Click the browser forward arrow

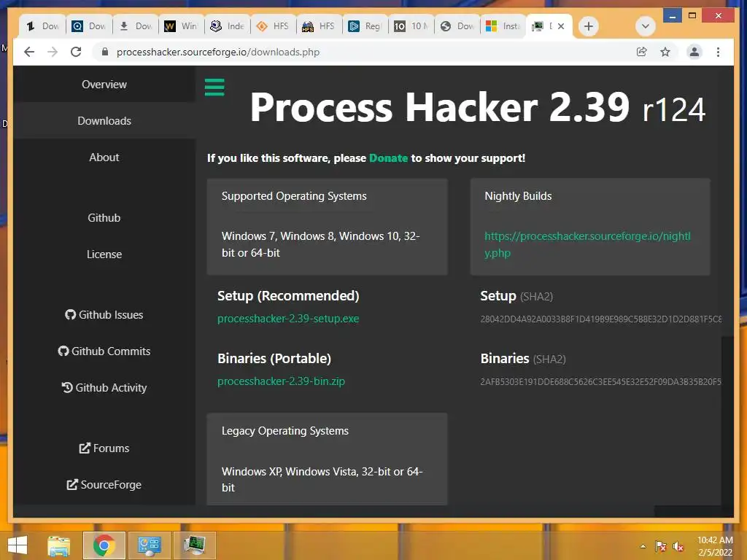[53, 52]
